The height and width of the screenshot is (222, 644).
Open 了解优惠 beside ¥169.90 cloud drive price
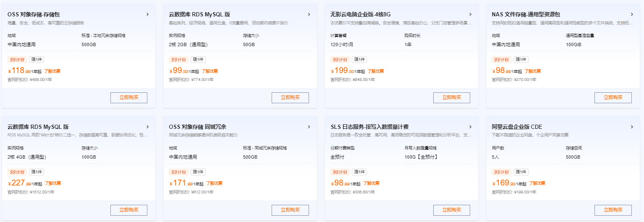coord(537,184)
